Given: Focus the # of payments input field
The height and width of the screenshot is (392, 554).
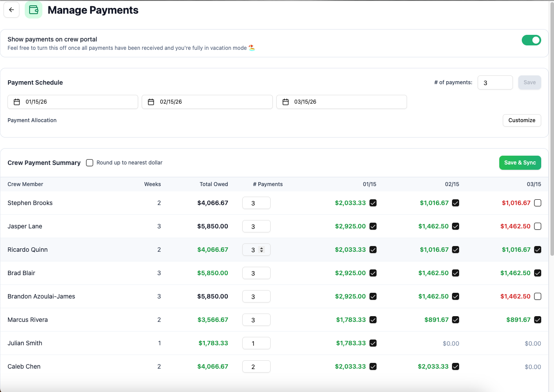Looking at the screenshot, I should pyautogui.click(x=495, y=82).
